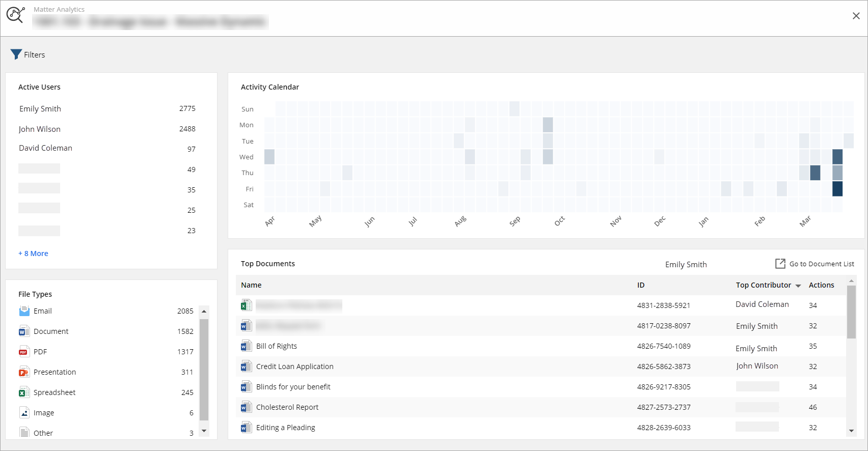The width and height of the screenshot is (868, 451).
Task: Open the Filters button label
Action: [x=34, y=54]
